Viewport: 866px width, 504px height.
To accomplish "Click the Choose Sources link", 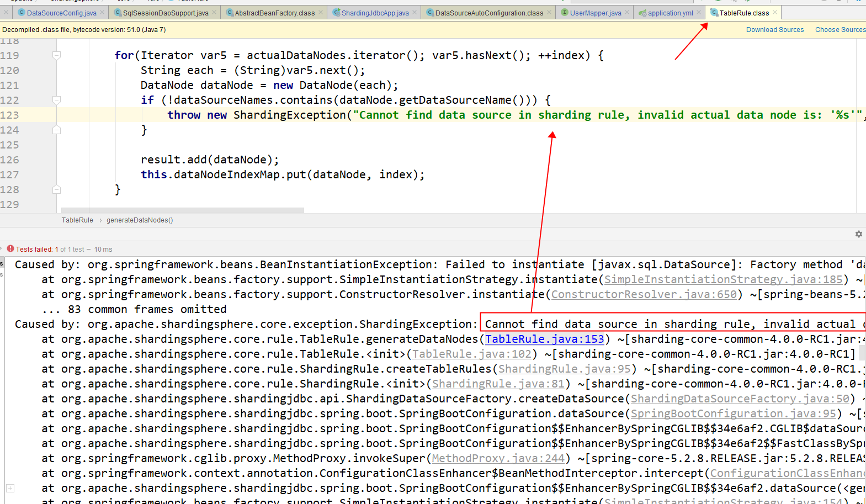I will point(840,30).
